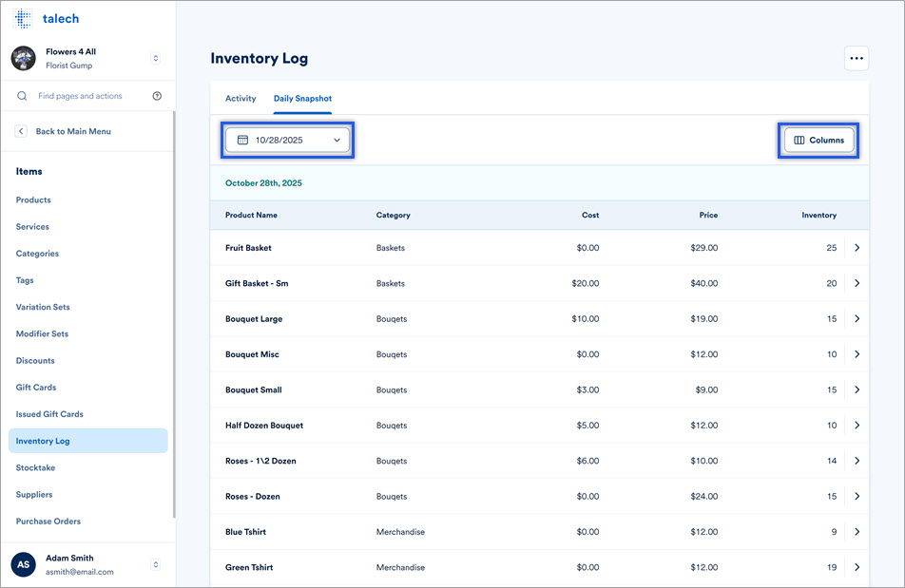Screen dimensions: 905x588
Task: Expand the Half Dozen Bouquet row chevron
Action: click(x=857, y=426)
